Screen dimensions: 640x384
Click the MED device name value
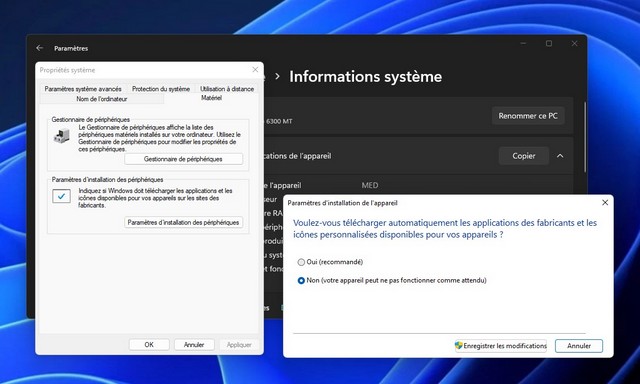[370, 185]
